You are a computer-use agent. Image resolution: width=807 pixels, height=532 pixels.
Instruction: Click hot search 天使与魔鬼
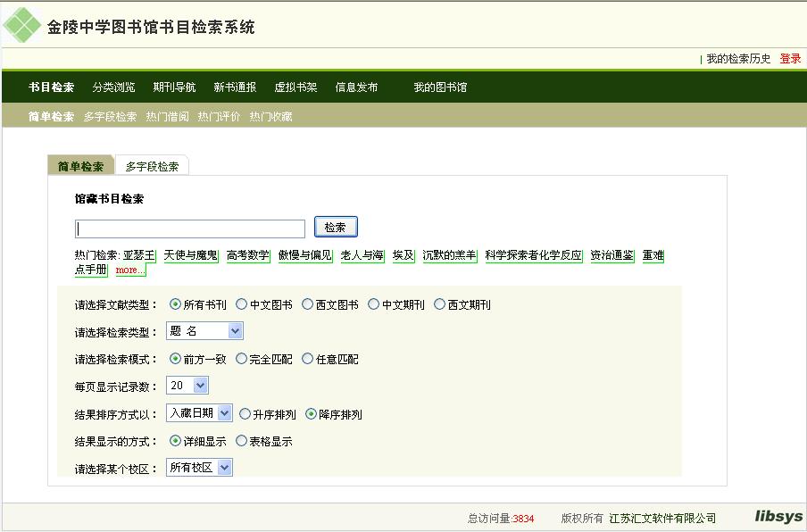pyautogui.click(x=191, y=255)
